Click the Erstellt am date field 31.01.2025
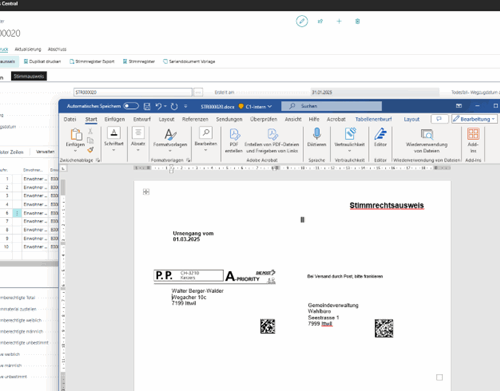 coord(375,92)
